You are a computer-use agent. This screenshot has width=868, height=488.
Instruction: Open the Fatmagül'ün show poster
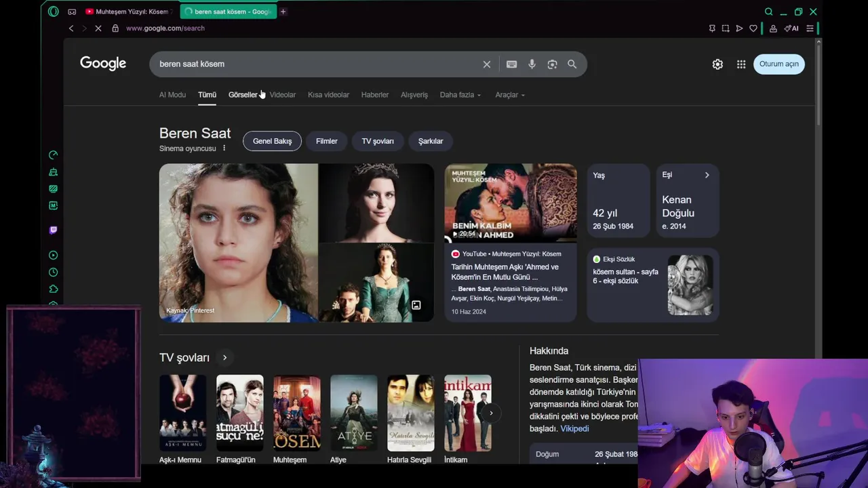[x=239, y=413]
